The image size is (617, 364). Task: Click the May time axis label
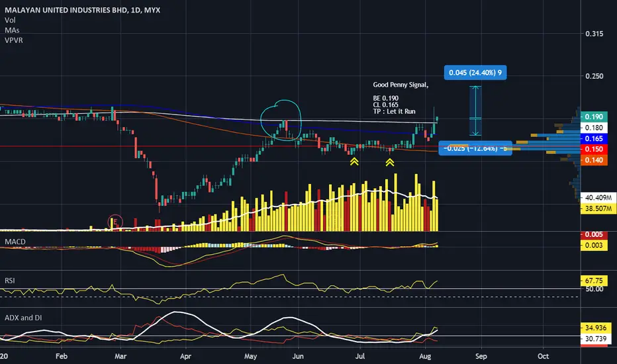(x=250, y=356)
